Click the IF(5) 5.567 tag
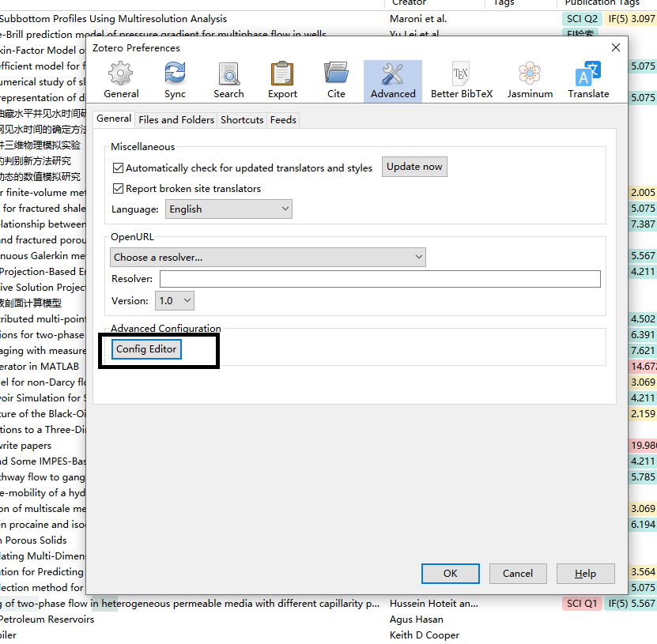Viewport: 657px width, 644px height. 631,604
